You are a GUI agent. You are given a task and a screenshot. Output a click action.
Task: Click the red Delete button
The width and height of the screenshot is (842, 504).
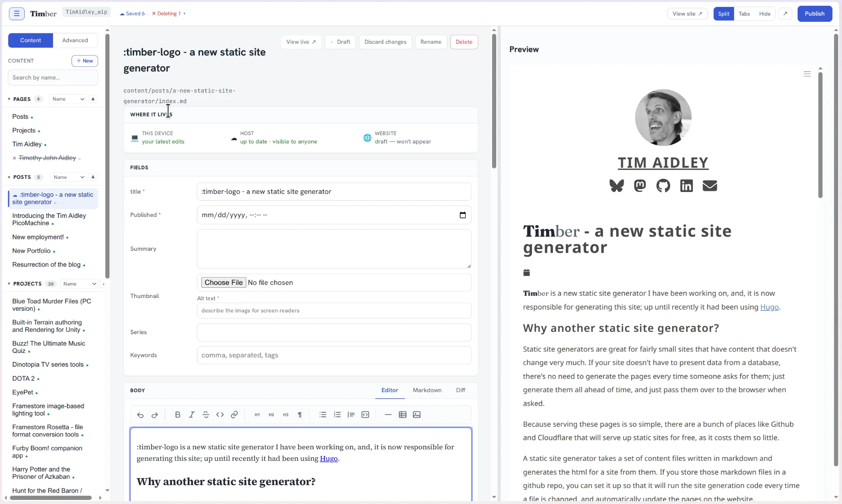[x=464, y=42]
